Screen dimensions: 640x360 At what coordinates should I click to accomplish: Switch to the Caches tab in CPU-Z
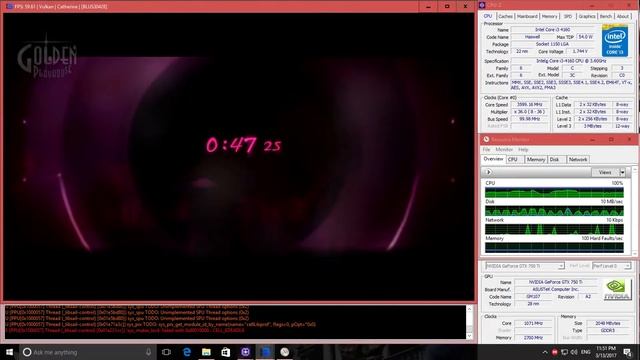point(505,16)
